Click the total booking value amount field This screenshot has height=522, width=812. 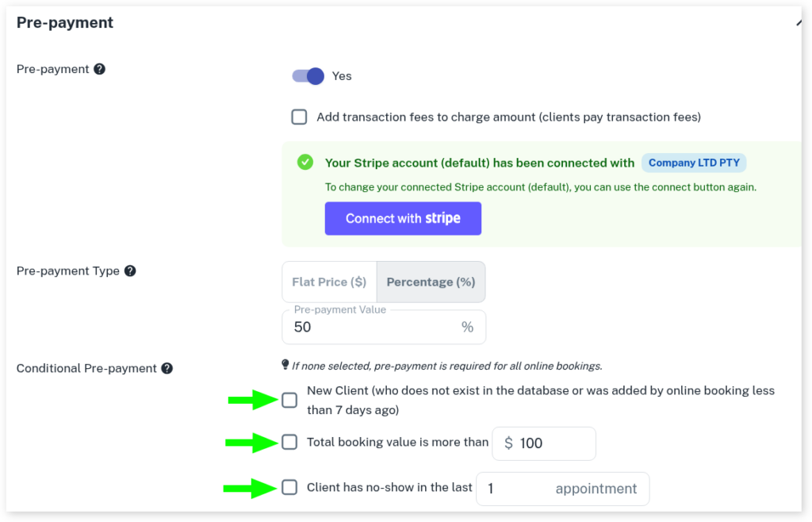553,443
